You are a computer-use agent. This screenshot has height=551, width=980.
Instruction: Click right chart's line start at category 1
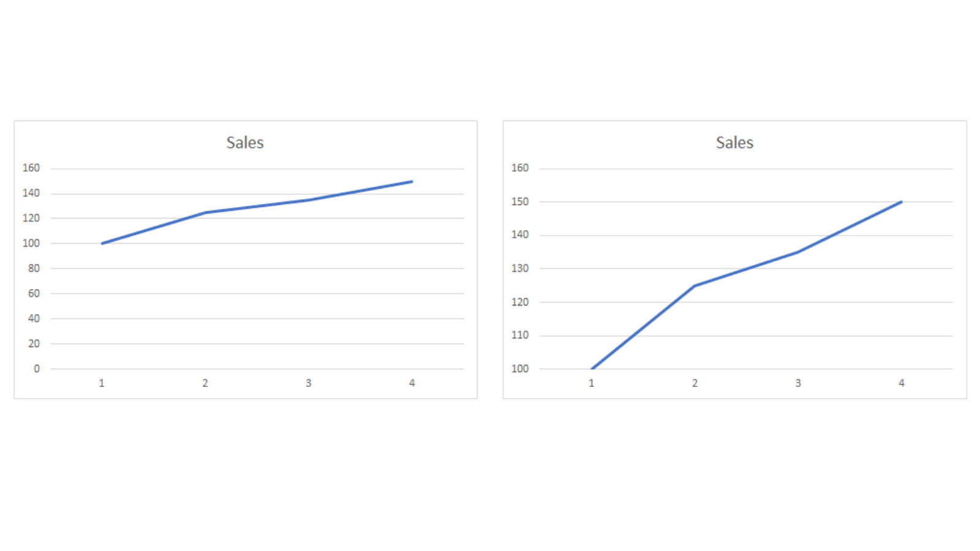[x=592, y=368]
